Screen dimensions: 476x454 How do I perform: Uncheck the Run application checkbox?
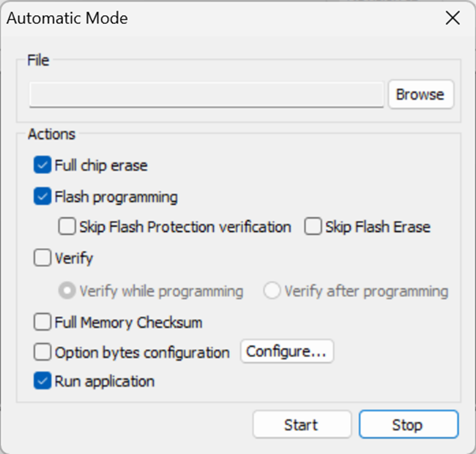click(43, 382)
